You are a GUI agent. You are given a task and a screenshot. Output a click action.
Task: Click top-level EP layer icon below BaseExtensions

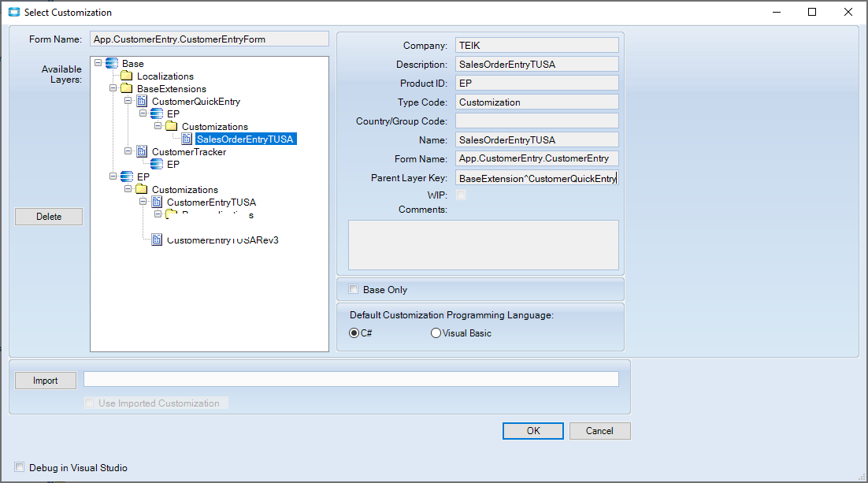point(126,176)
